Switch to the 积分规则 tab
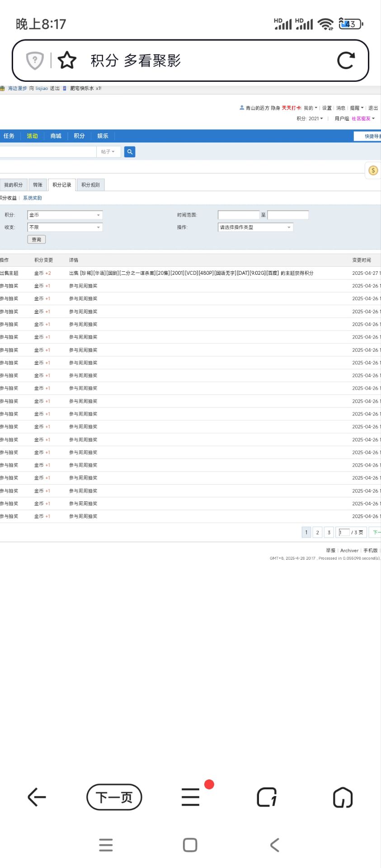The image size is (381, 868). pyautogui.click(x=90, y=185)
